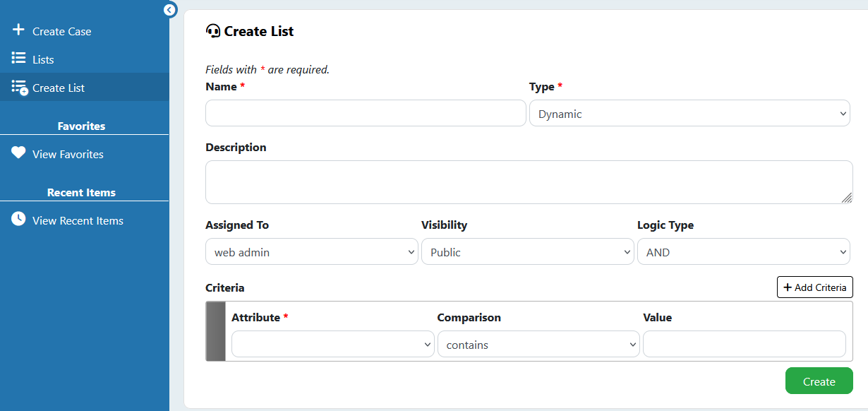Click the headset icon beside Create List title
The height and width of the screenshot is (411, 868).
[213, 31]
